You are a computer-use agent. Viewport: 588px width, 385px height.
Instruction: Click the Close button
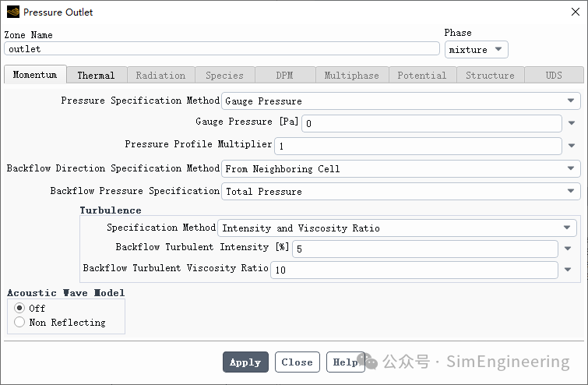click(298, 362)
